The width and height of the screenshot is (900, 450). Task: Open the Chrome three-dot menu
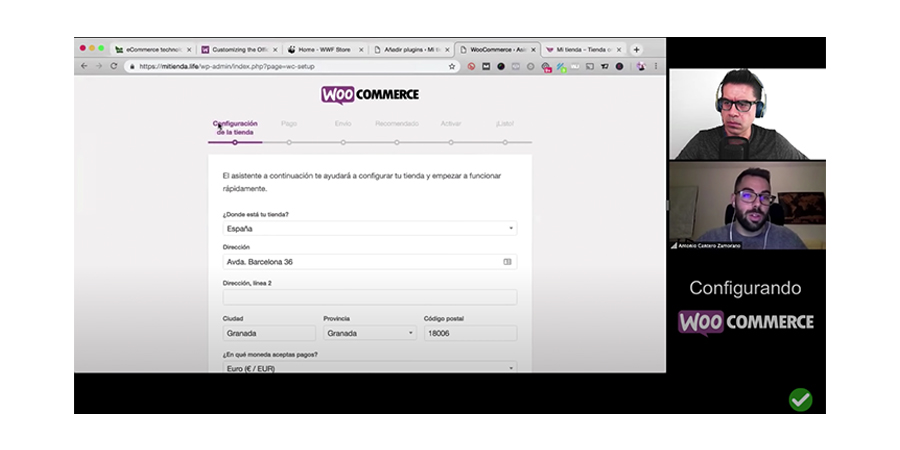[x=656, y=67]
